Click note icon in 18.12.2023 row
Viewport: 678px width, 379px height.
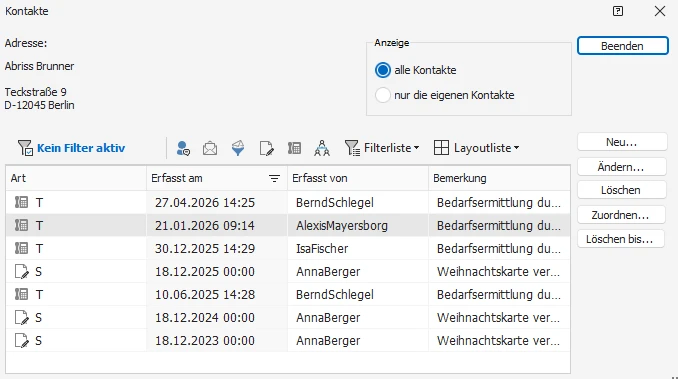click(x=22, y=341)
